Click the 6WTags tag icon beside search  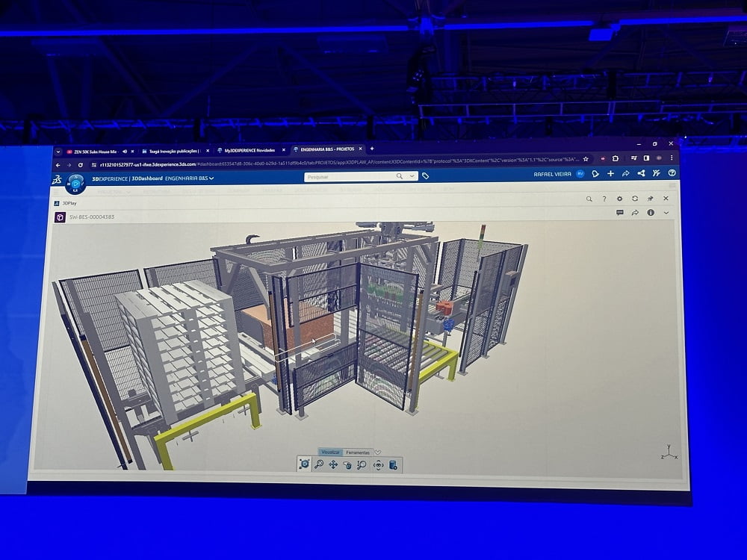point(426,176)
